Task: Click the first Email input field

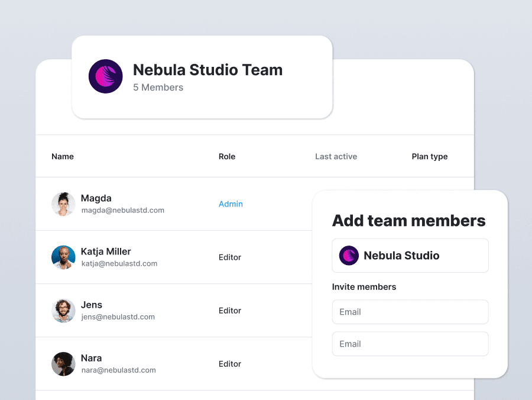Action: [x=410, y=312]
